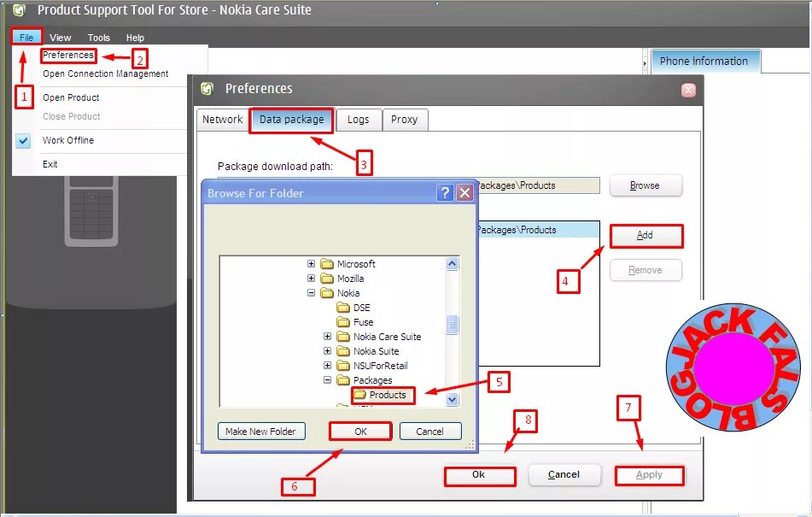The width and height of the screenshot is (812, 517).
Task: Confirm folder selection with OK
Action: (360, 431)
